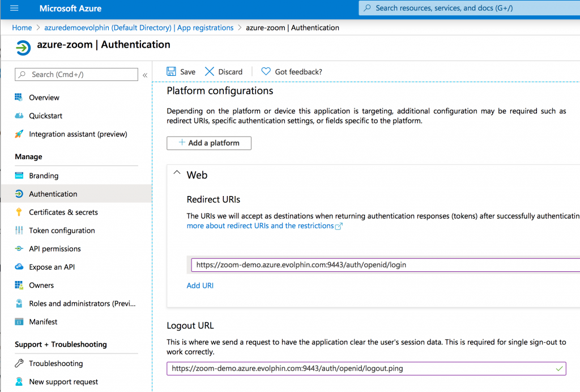Go to Branding settings

(x=44, y=176)
